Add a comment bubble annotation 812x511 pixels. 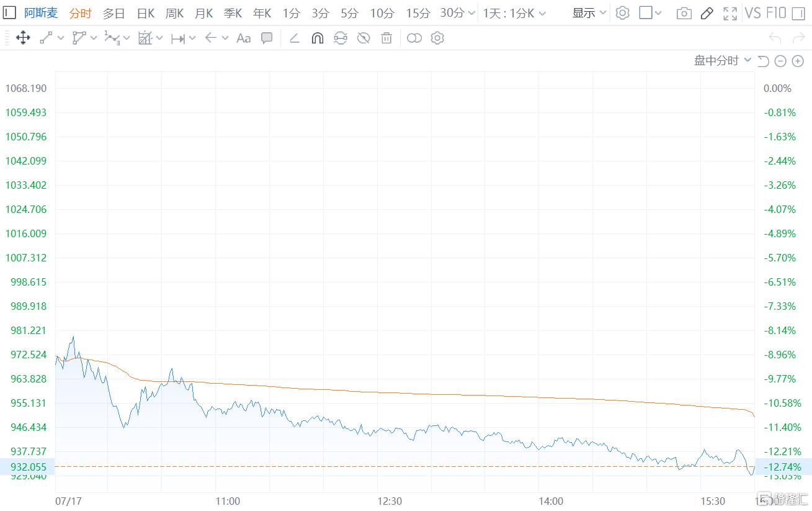267,38
